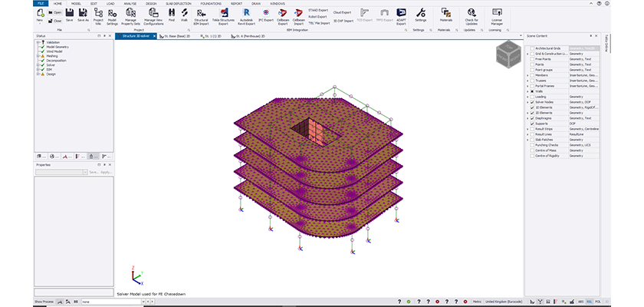Expand the Design node in Status tree
The image size is (644, 307).
tap(38, 74)
